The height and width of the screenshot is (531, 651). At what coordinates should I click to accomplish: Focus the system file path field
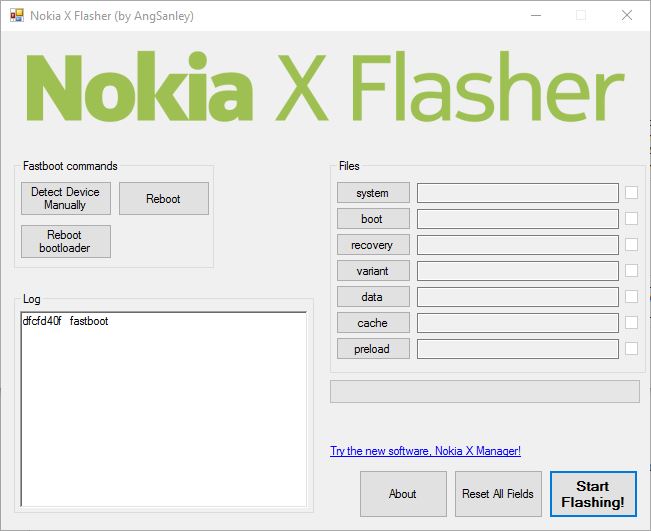click(x=518, y=193)
